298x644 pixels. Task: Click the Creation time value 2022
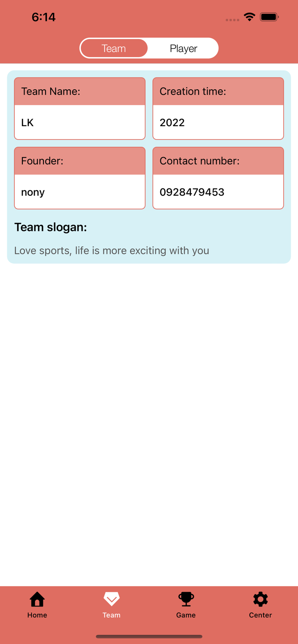click(x=172, y=122)
